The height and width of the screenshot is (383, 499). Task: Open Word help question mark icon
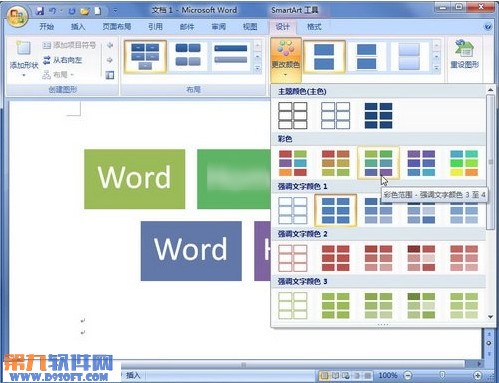pyautogui.click(x=488, y=27)
